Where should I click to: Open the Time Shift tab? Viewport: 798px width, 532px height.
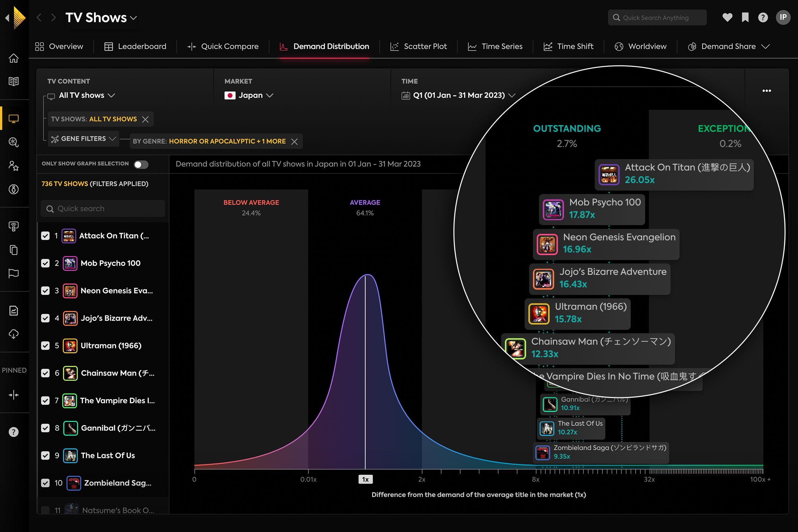coord(569,47)
